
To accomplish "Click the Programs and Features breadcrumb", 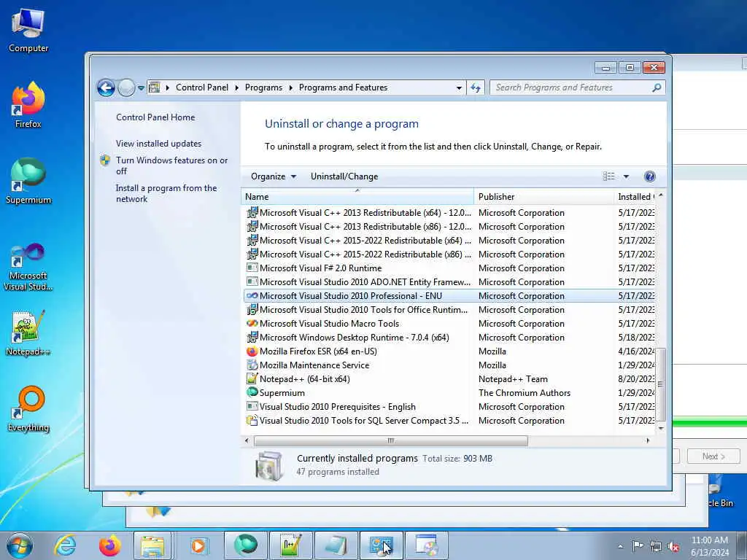I will [343, 87].
